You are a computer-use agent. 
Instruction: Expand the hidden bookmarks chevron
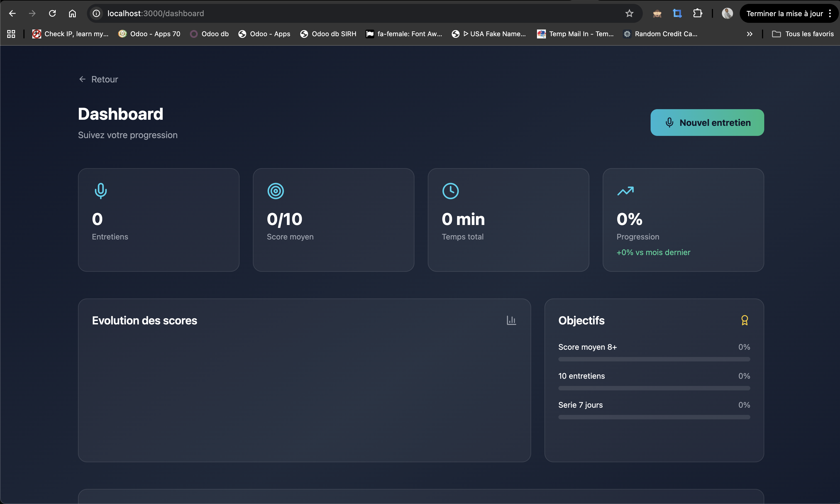750,34
